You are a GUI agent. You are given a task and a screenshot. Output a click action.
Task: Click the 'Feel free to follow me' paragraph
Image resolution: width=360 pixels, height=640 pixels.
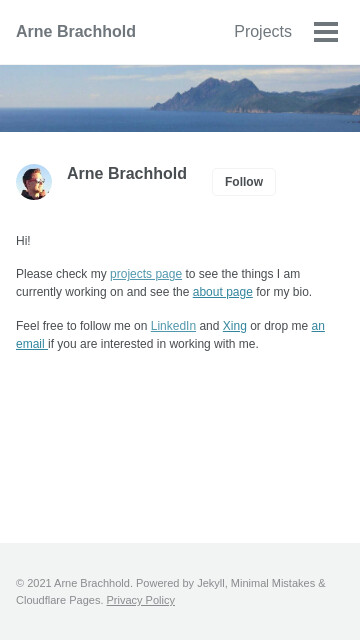170,335
